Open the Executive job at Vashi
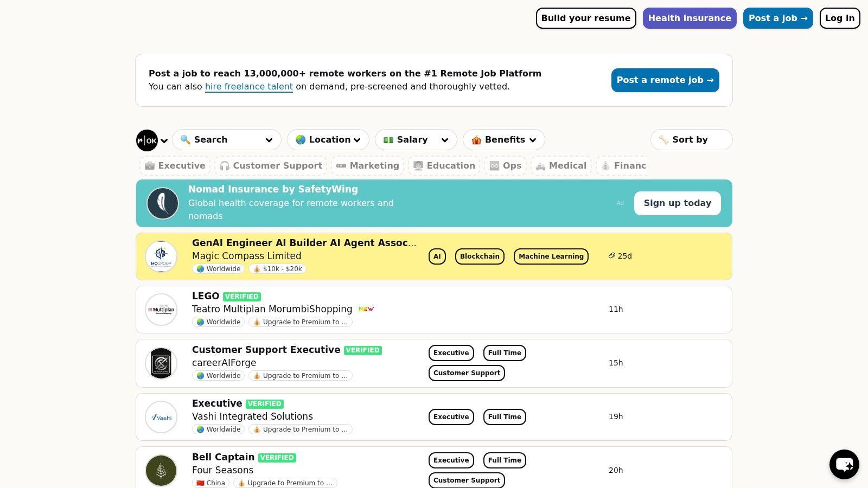Image resolution: width=868 pixels, height=488 pixels. pyautogui.click(x=217, y=403)
